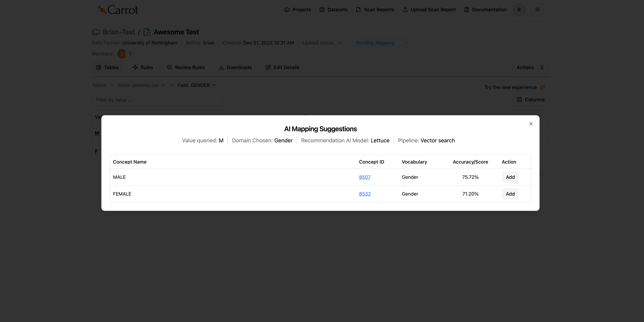Toggle the light/dark theme sun icon
The height and width of the screenshot is (322, 644).
point(537,10)
